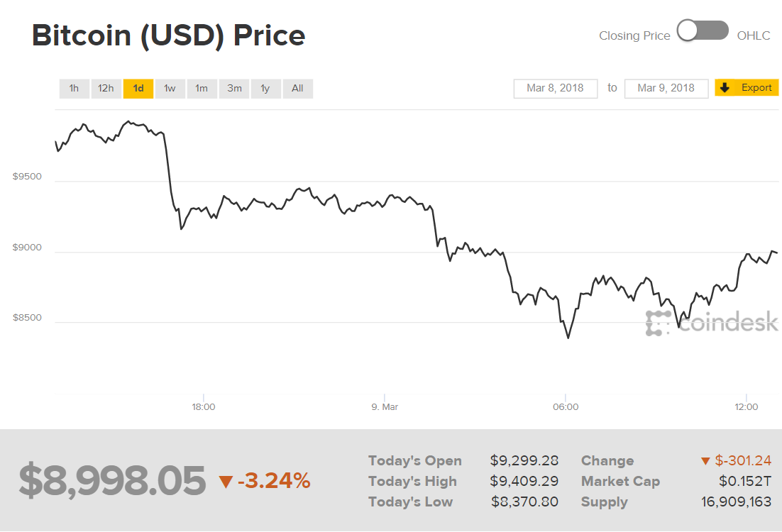Select the 1y time range
The image size is (782, 532).
click(x=265, y=88)
